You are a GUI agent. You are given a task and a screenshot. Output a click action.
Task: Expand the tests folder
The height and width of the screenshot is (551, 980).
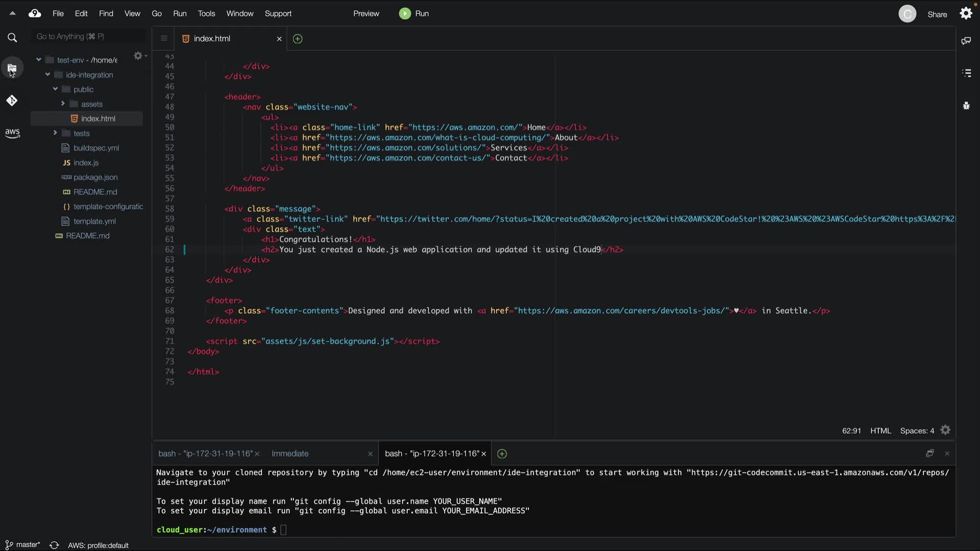point(55,133)
